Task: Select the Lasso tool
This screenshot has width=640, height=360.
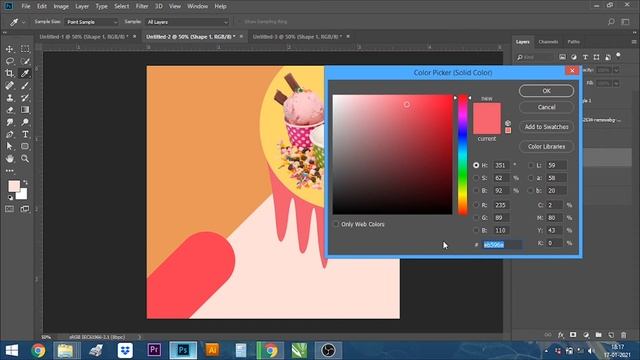Action: point(9,61)
